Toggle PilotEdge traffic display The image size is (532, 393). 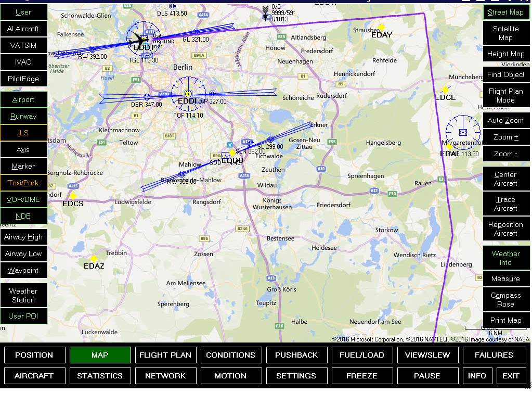[23, 79]
